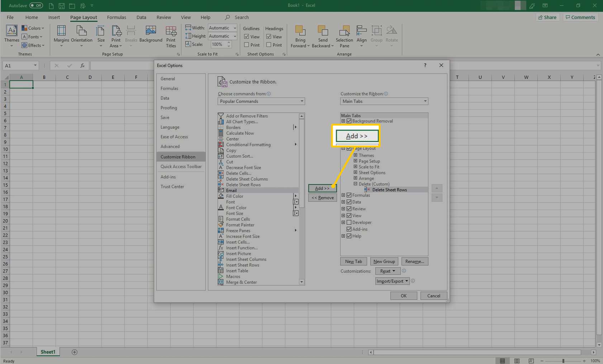Open Choose commands from Popular Commands dropdown
The height and width of the screenshot is (364, 603).
point(261,101)
